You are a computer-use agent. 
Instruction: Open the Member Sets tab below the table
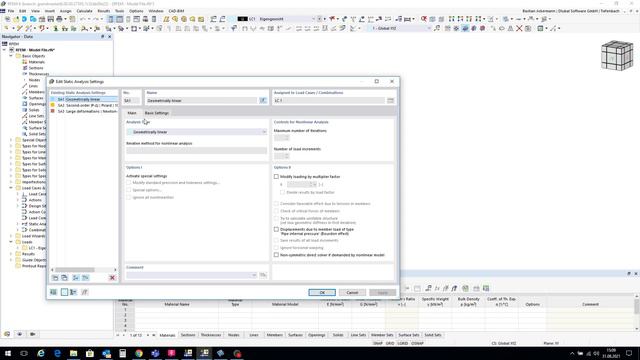point(382,335)
